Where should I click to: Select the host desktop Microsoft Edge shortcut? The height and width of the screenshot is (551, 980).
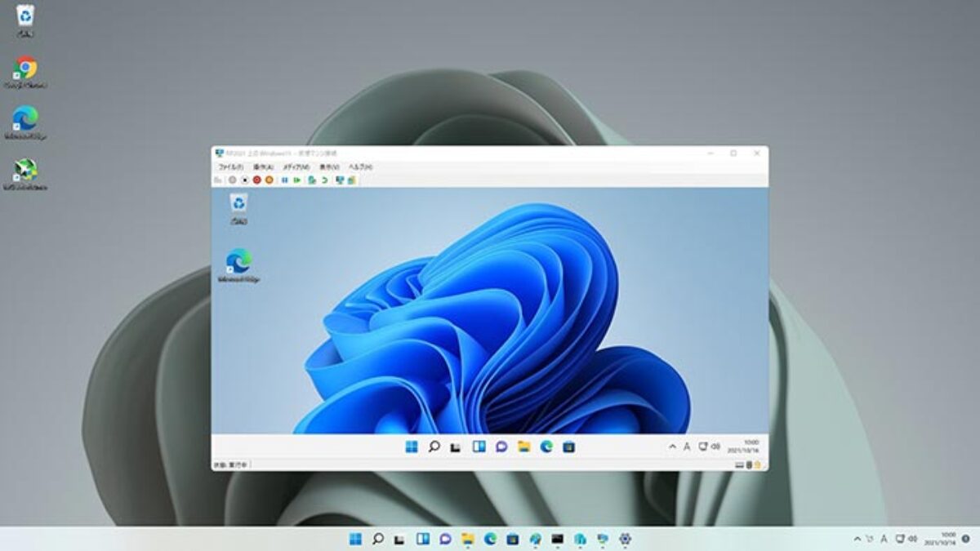pos(25,122)
